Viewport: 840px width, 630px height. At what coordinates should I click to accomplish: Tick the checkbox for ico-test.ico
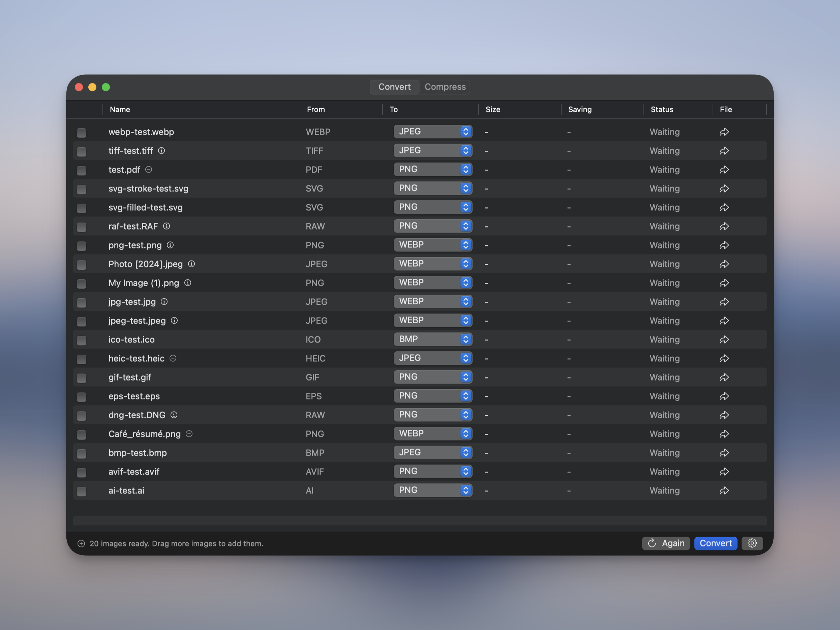pos(82,340)
